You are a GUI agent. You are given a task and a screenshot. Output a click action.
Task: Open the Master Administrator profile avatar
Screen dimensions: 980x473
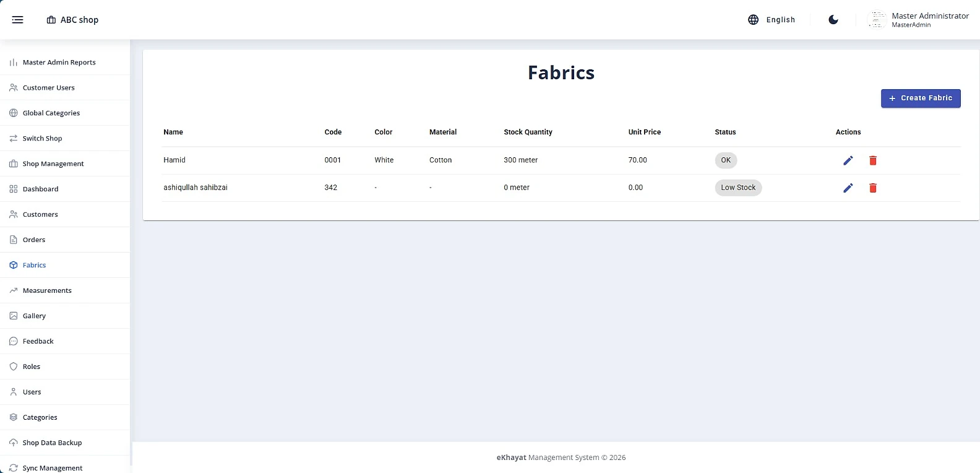point(877,20)
